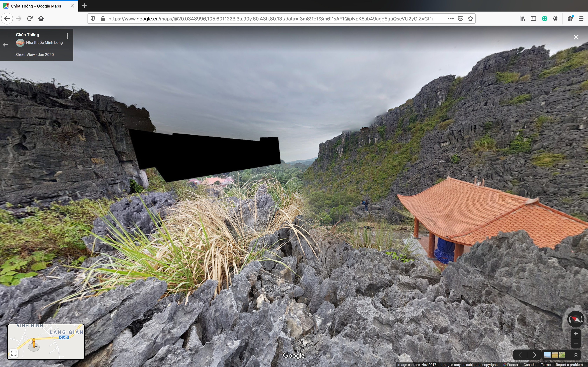The image size is (588, 367).
Task: Open page actions three-dot menu
Action: pos(450,19)
